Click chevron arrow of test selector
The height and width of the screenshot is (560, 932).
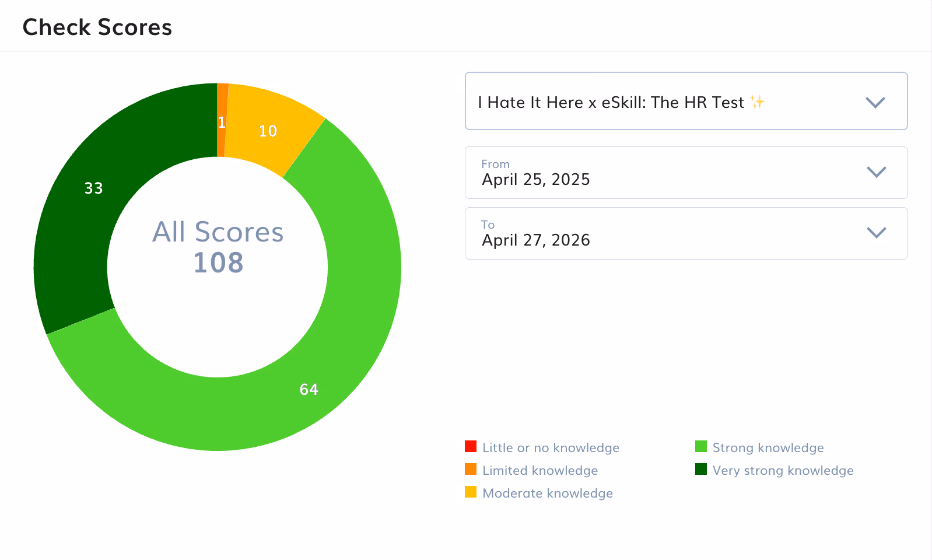875,103
